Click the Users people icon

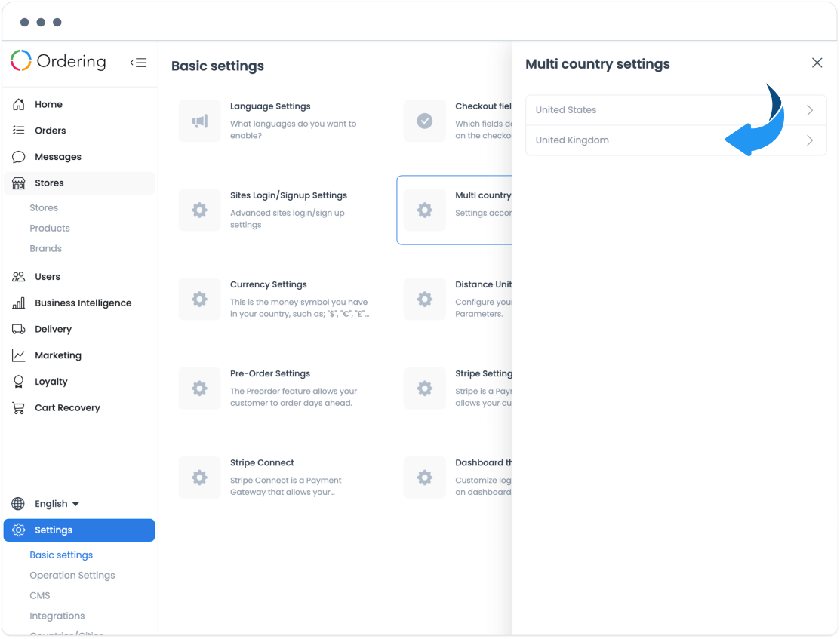pyautogui.click(x=19, y=276)
